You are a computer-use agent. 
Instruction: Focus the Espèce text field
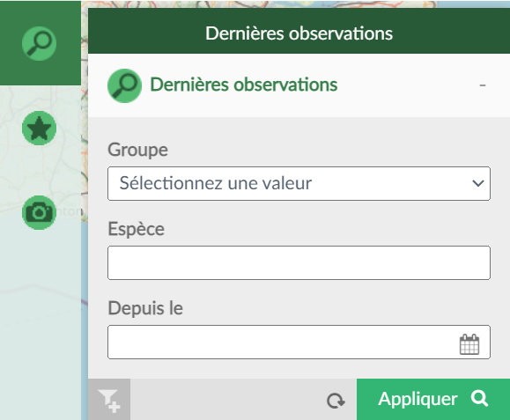pos(299,263)
